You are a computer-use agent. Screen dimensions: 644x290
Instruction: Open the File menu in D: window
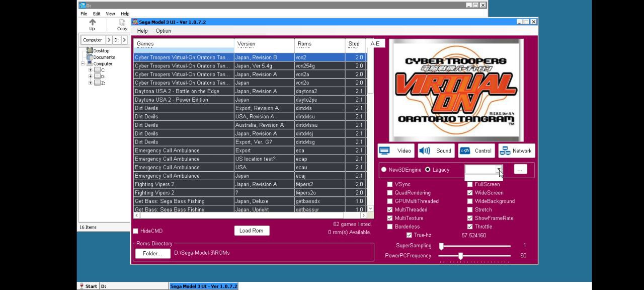(x=84, y=14)
